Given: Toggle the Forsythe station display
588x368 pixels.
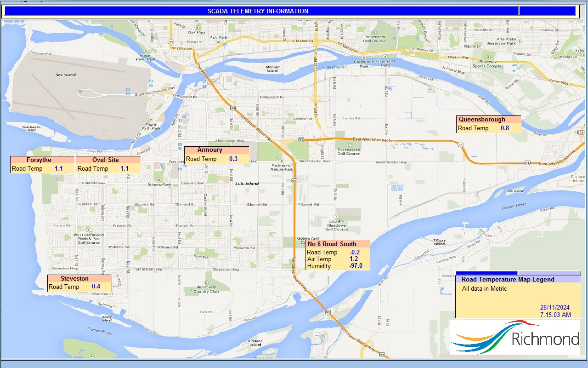Looking at the screenshot, I should click(41, 164).
